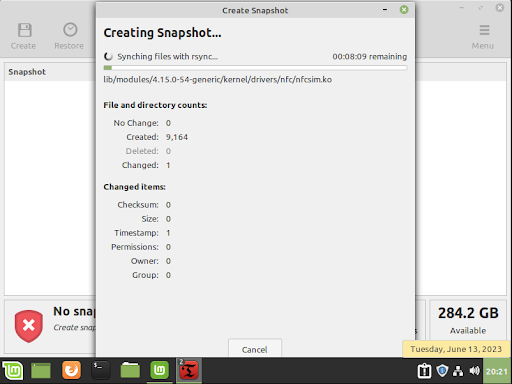Open the Timeshift Menu hamburger icon

click(484, 30)
